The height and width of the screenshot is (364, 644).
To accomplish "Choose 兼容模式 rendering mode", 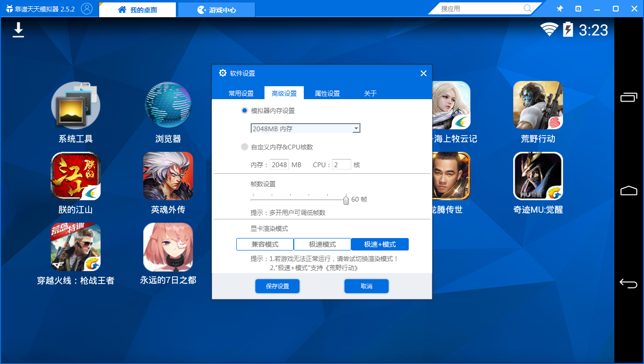I will click(265, 244).
